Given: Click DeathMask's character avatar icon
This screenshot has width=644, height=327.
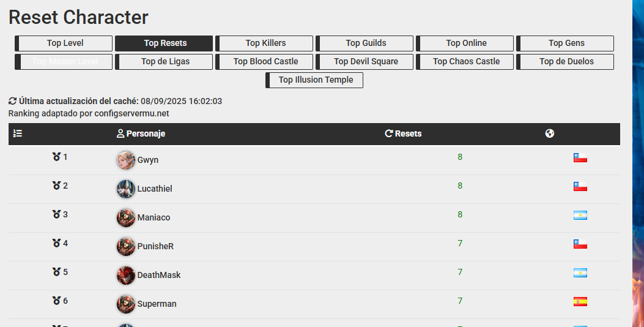Looking at the screenshot, I should tap(126, 275).
